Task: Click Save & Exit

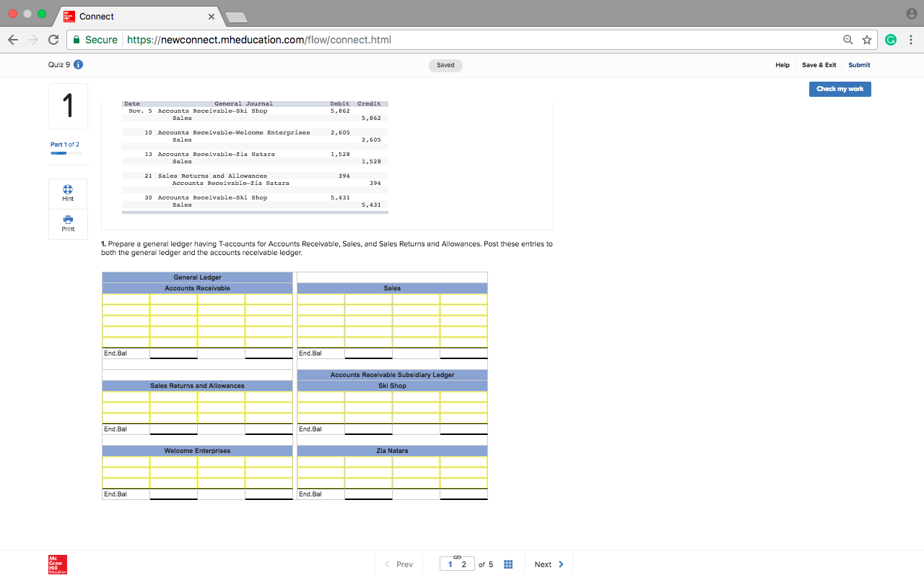Action: tap(819, 65)
